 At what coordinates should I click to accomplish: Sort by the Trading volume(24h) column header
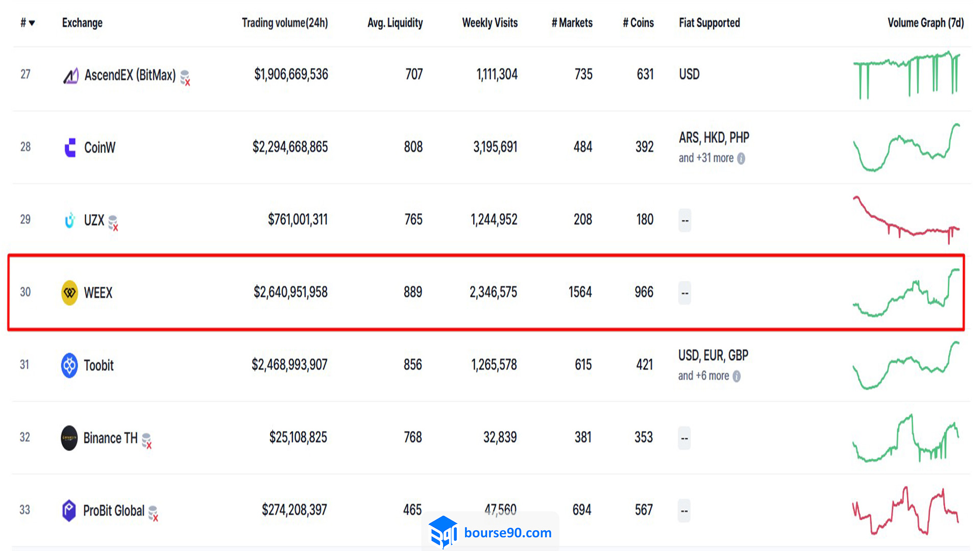click(x=285, y=23)
